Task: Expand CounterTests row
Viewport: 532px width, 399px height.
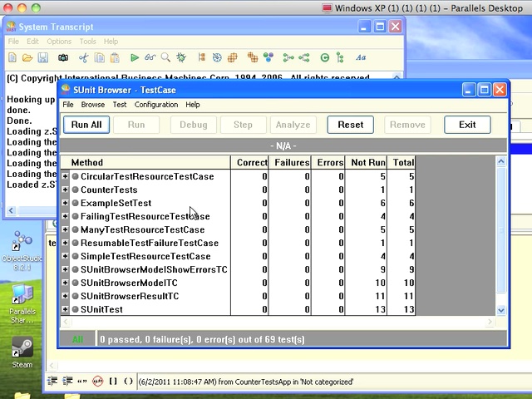Action: (x=65, y=190)
